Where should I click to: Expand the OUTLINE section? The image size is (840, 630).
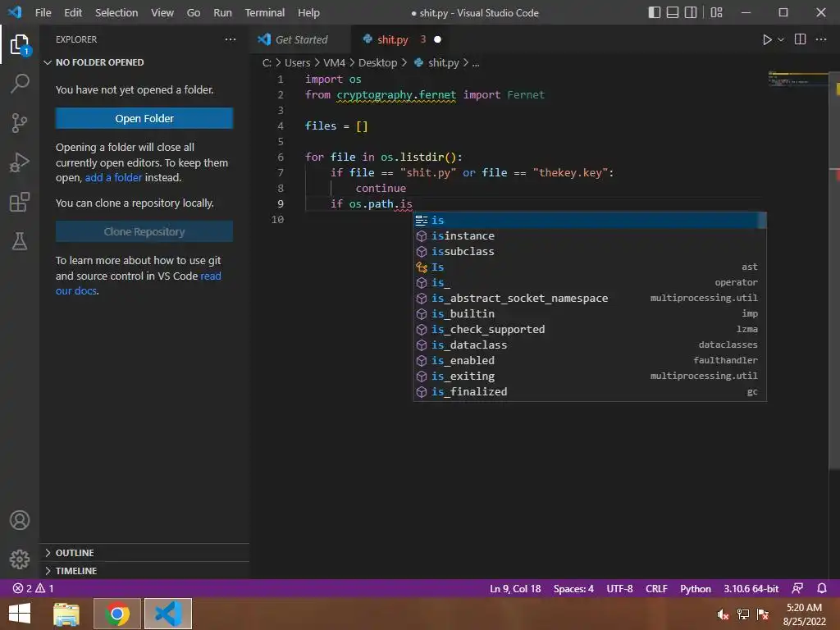coord(144,552)
